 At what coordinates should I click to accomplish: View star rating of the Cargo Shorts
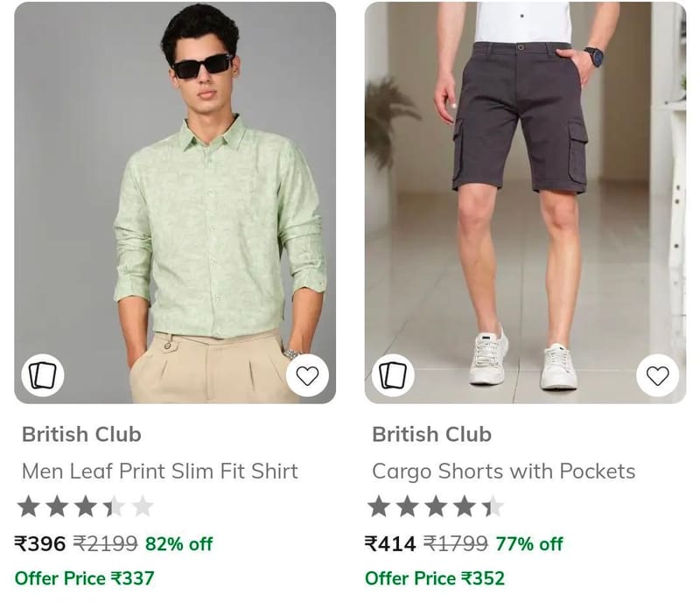[436, 507]
